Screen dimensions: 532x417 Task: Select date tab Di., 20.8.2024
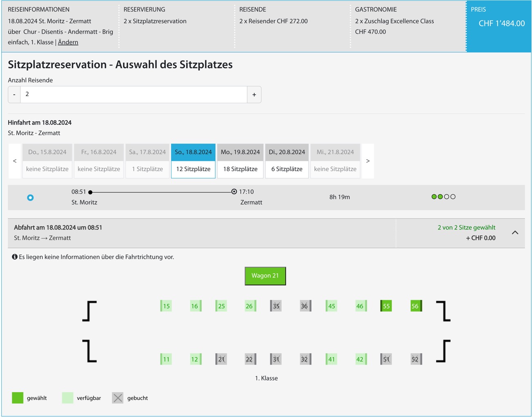click(x=287, y=161)
